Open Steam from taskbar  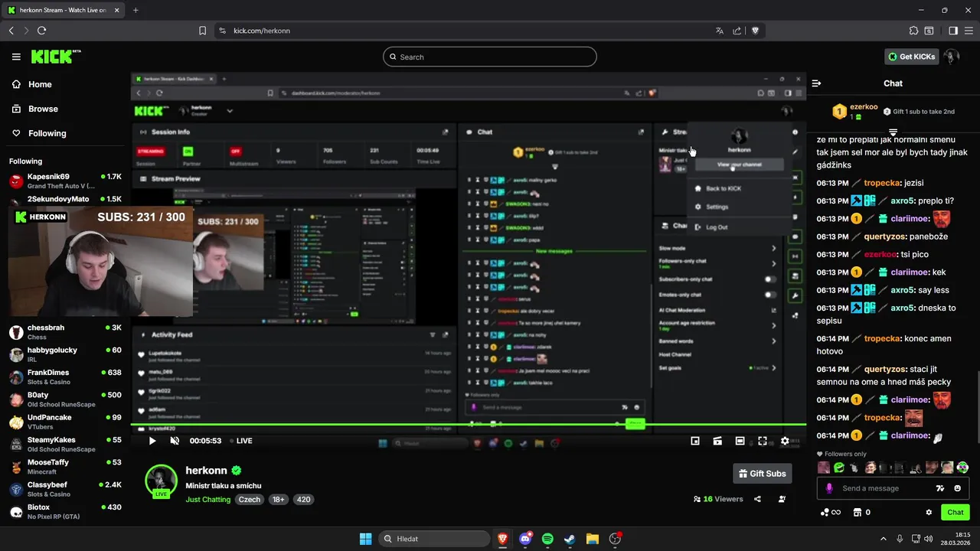click(570, 539)
